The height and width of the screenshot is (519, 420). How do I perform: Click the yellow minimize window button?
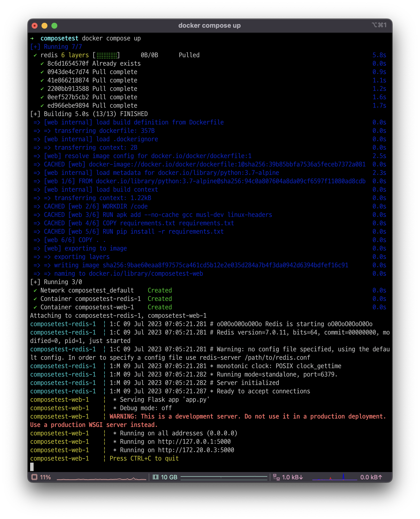point(44,26)
